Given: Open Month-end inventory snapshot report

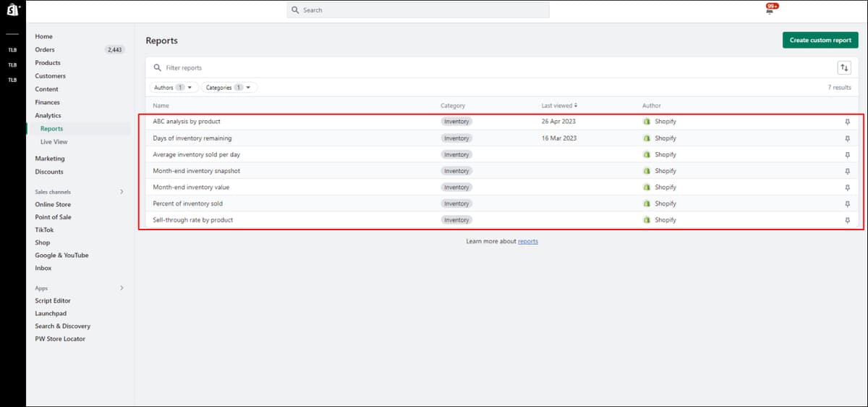Looking at the screenshot, I should [x=196, y=171].
